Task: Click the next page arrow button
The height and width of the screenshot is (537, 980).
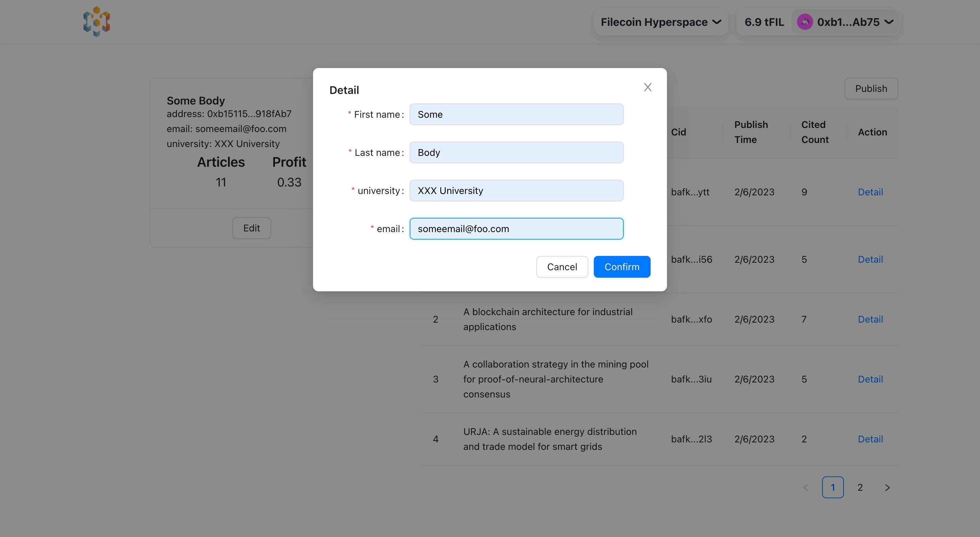Action: [x=887, y=487]
